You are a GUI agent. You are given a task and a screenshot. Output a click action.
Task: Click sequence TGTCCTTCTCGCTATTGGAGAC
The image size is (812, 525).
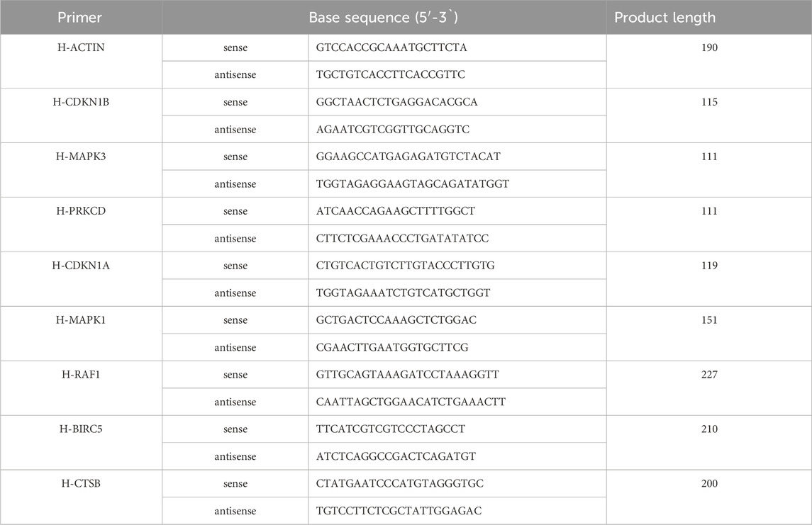coord(399,511)
